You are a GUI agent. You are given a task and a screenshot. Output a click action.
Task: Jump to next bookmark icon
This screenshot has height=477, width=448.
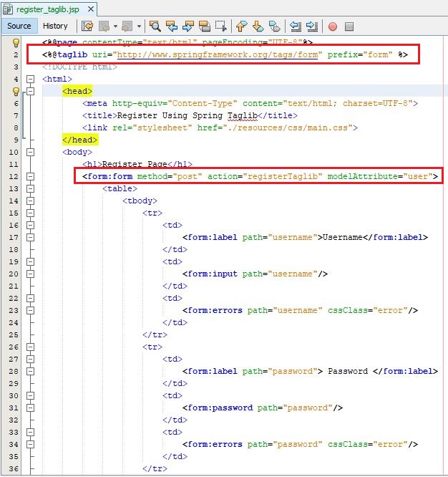pos(258,26)
